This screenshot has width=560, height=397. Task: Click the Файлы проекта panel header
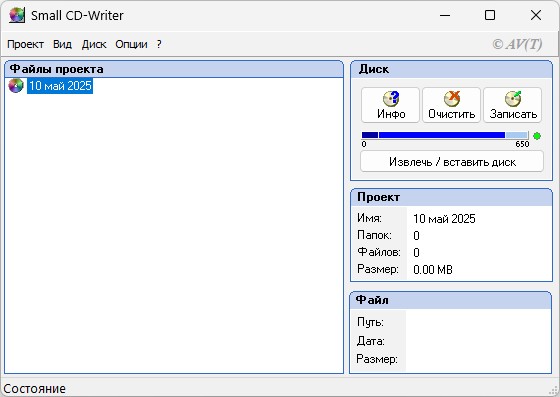pos(174,69)
